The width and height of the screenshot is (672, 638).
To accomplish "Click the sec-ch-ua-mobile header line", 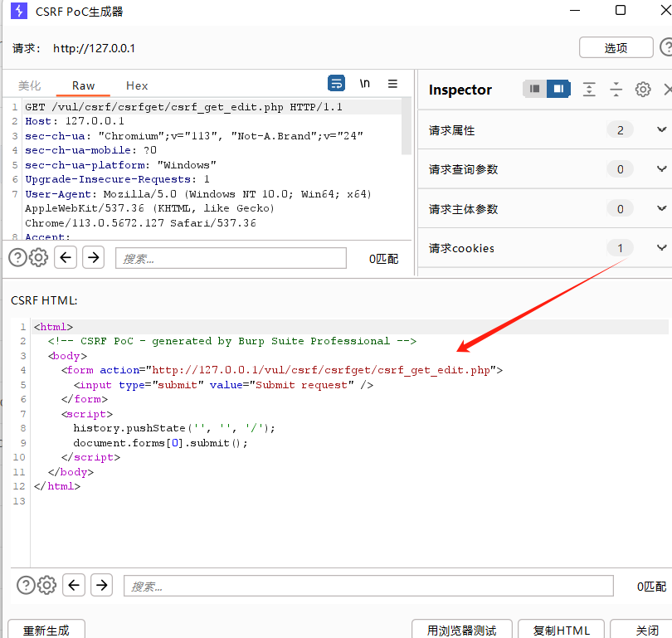I will coord(91,150).
